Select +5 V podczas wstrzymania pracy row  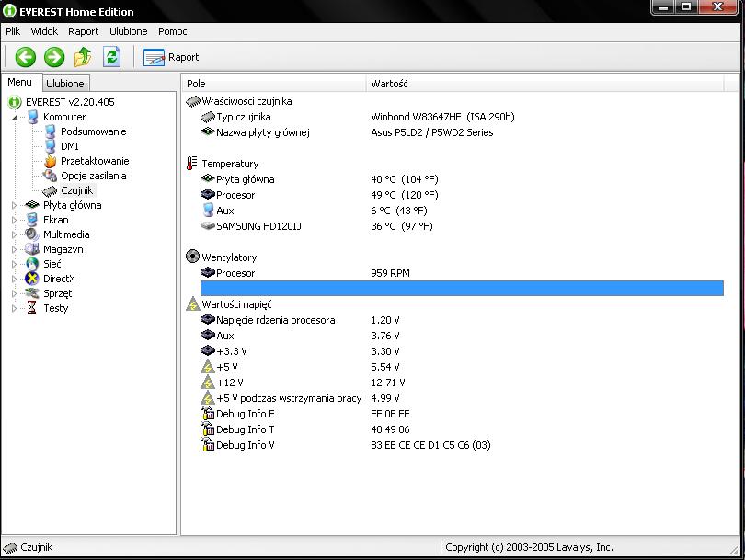coord(289,398)
